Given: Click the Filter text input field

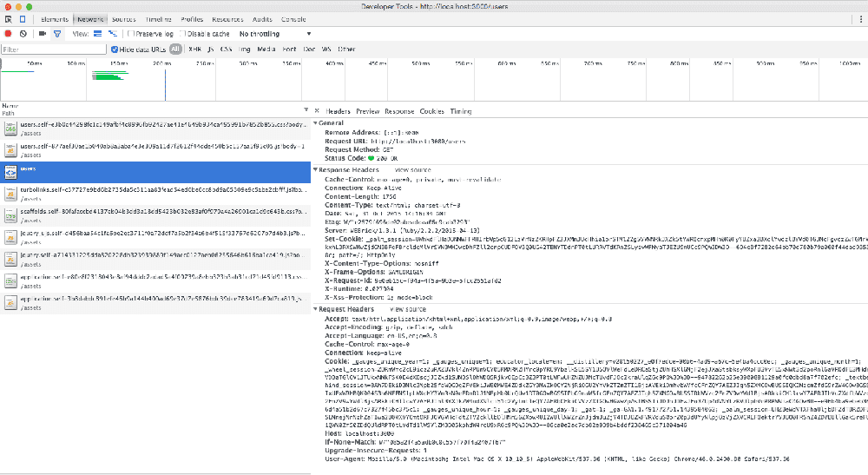Looking at the screenshot, I should [x=52, y=49].
